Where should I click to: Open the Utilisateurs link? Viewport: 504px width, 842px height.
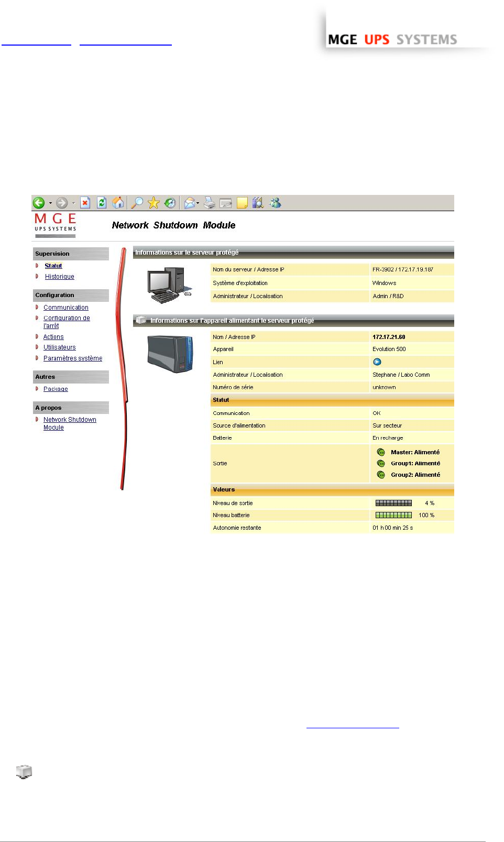(60, 347)
